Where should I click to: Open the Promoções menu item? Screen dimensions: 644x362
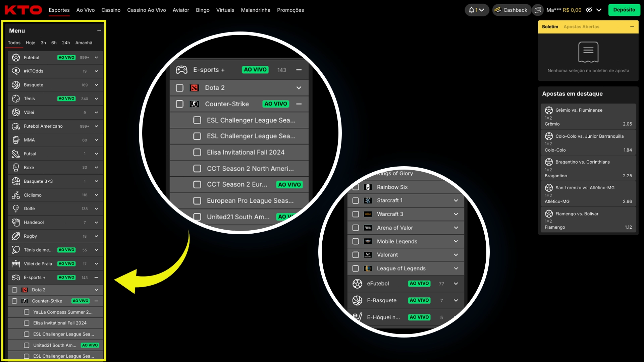(x=290, y=10)
